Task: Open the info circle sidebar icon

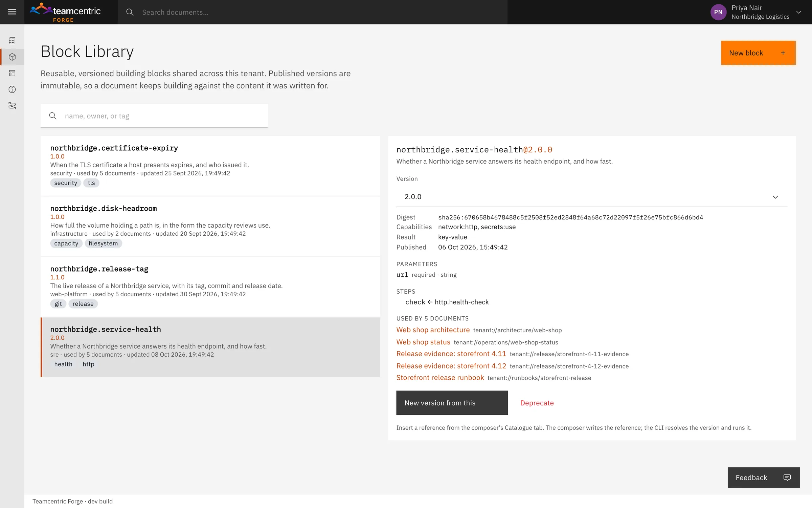Action: tap(12, 89)
